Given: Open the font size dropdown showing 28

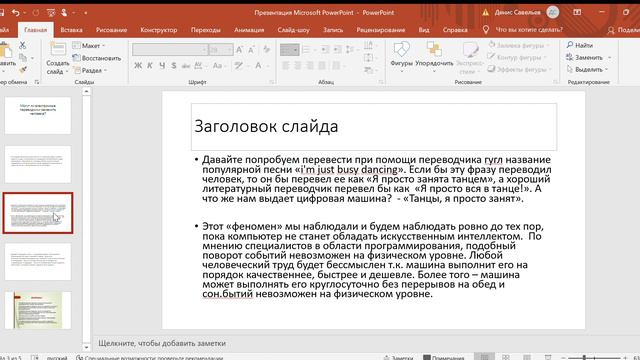Looking at the screenshot, I should (x=221, y=50).
